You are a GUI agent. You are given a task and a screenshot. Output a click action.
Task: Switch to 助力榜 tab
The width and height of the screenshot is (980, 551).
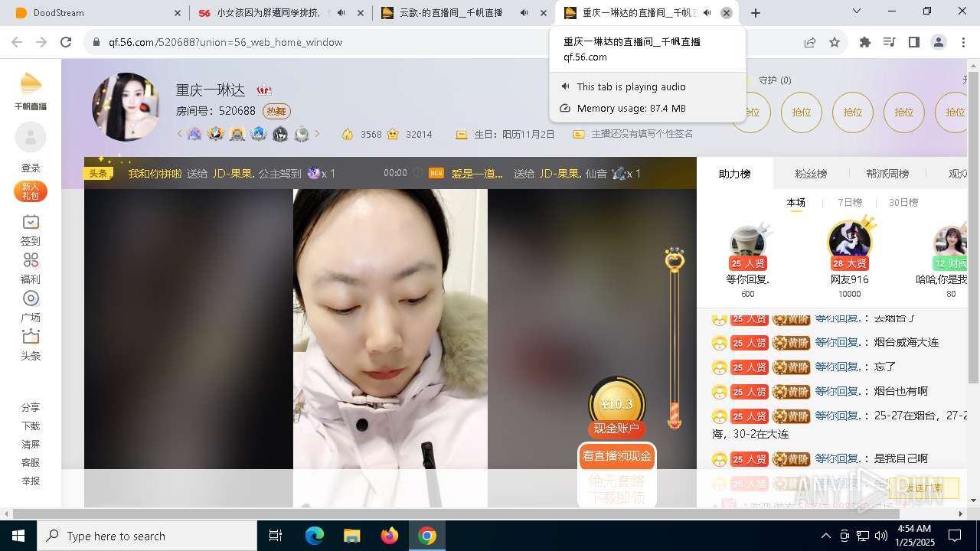tap(734, 174)
